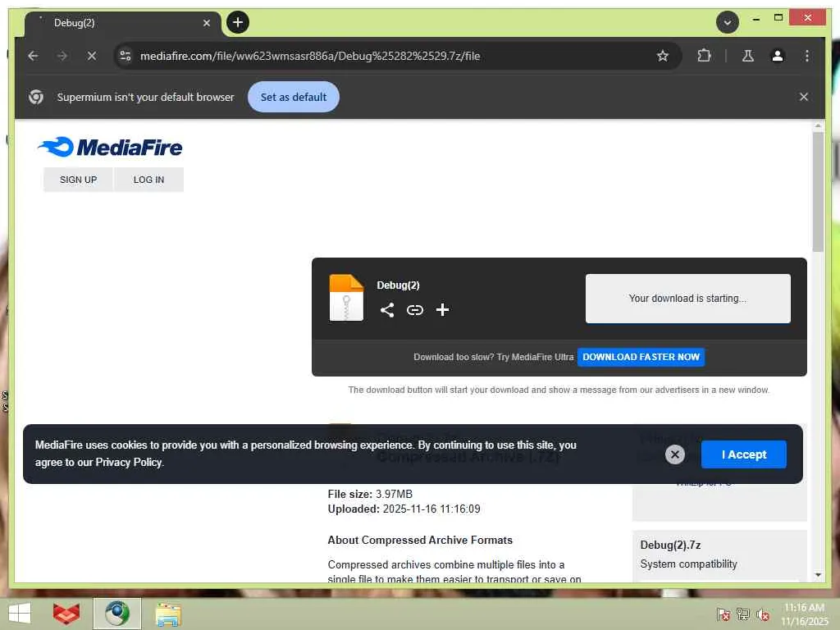Click DOWNLOAD FASTER NOW button
This screenshot has height=630, width=840.
641,357
